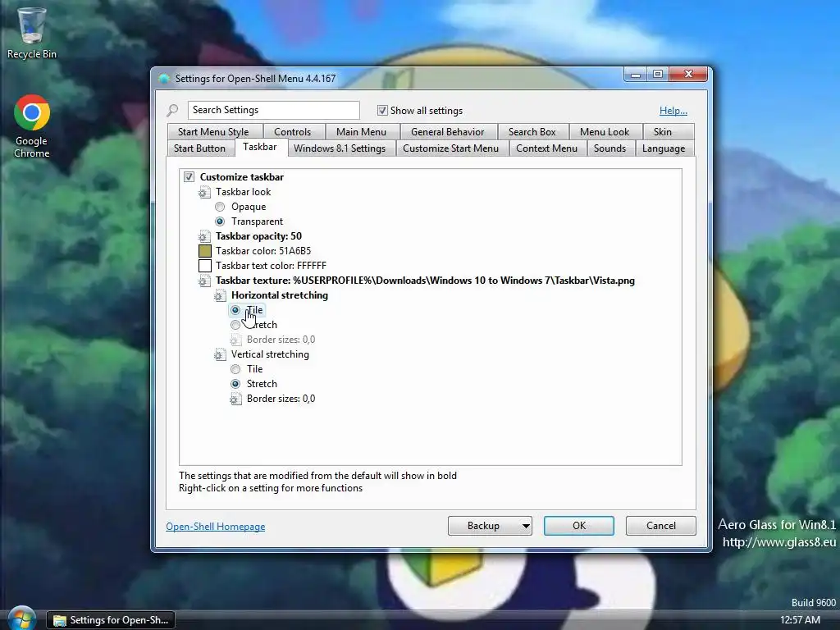The image size is (840, 630).
Task: Click gear icon by Border sizes under Vertical stretching
Action: tap(235, 399)
